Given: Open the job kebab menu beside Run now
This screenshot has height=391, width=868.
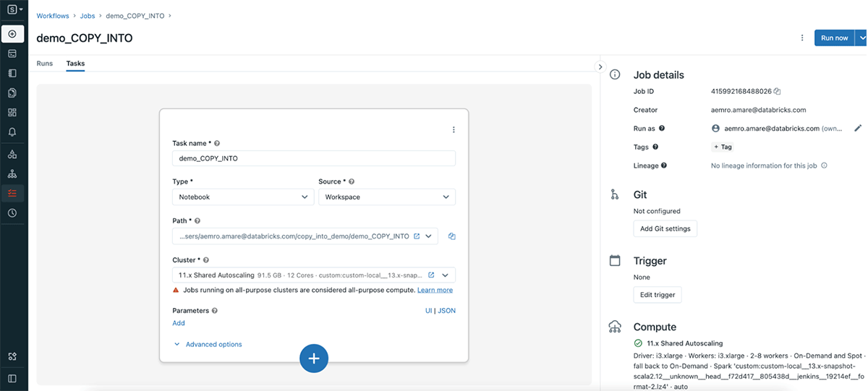Looking at the screenshot, I should [x=801, y=38].
